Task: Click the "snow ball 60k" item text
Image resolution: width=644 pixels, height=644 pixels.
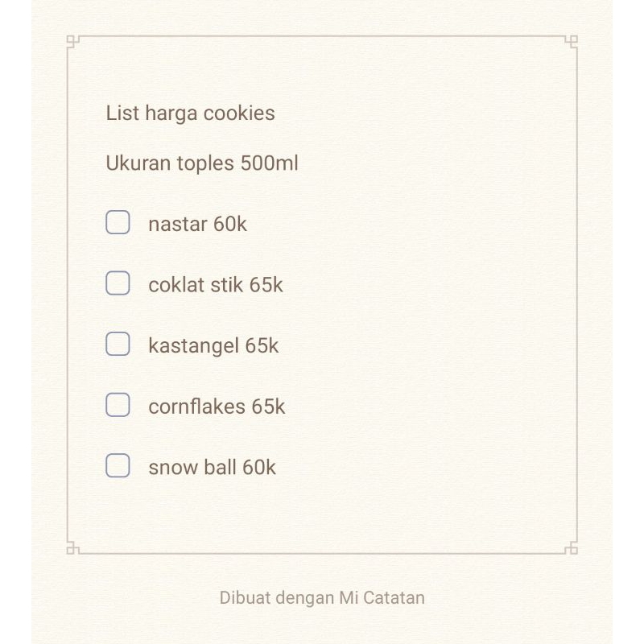Action: click(212, 467)
